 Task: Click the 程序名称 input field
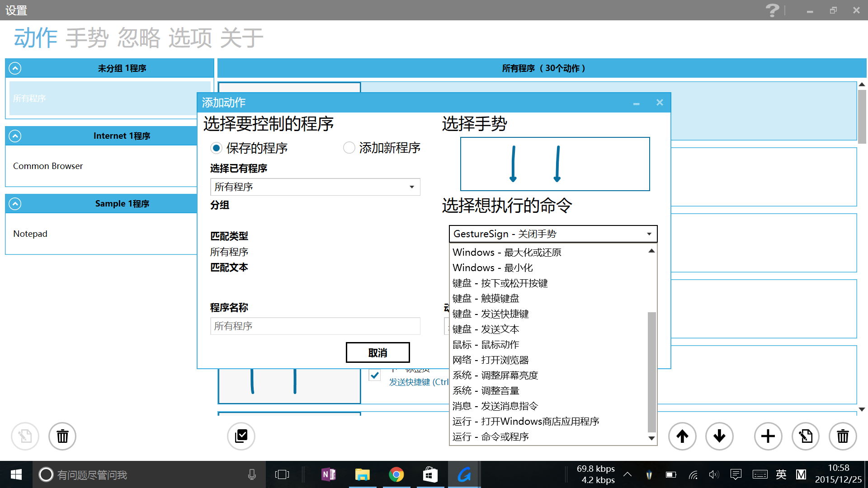click(315, 326)
